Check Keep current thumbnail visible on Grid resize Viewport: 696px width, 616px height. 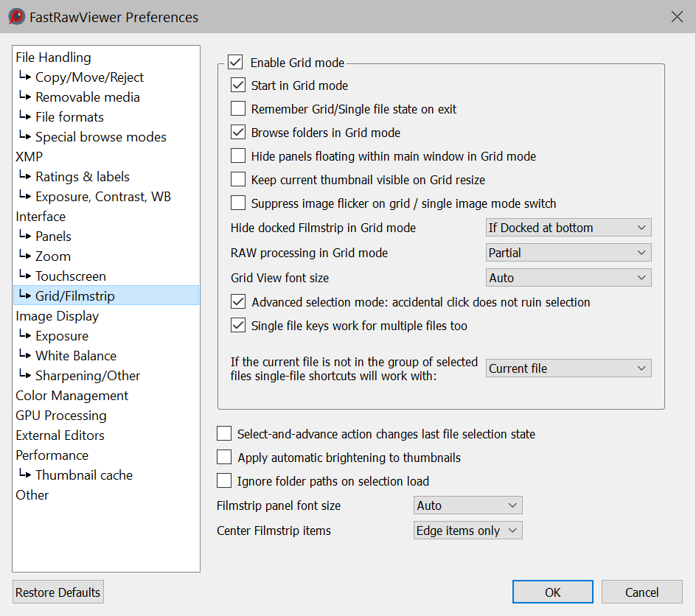[x=238, y=180]
